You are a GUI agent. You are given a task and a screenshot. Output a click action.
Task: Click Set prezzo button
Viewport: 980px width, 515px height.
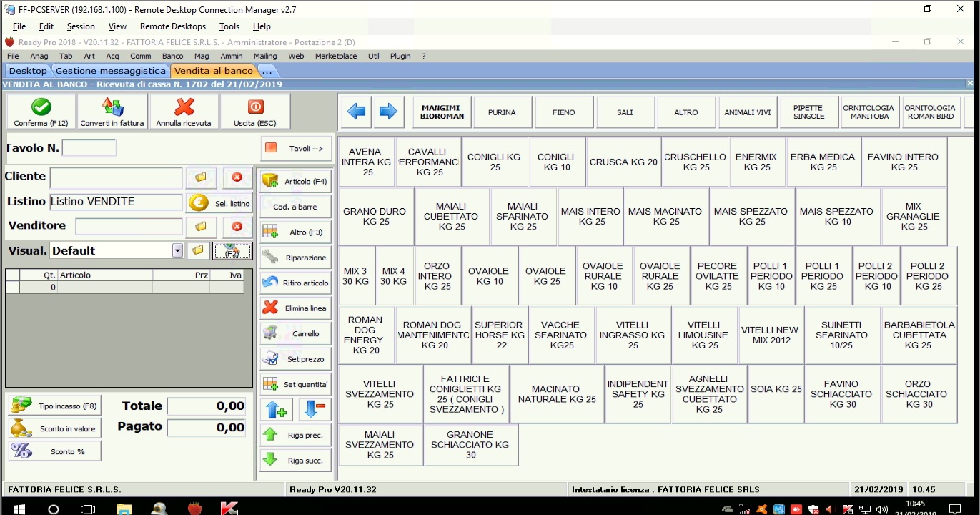coord(296,359)
